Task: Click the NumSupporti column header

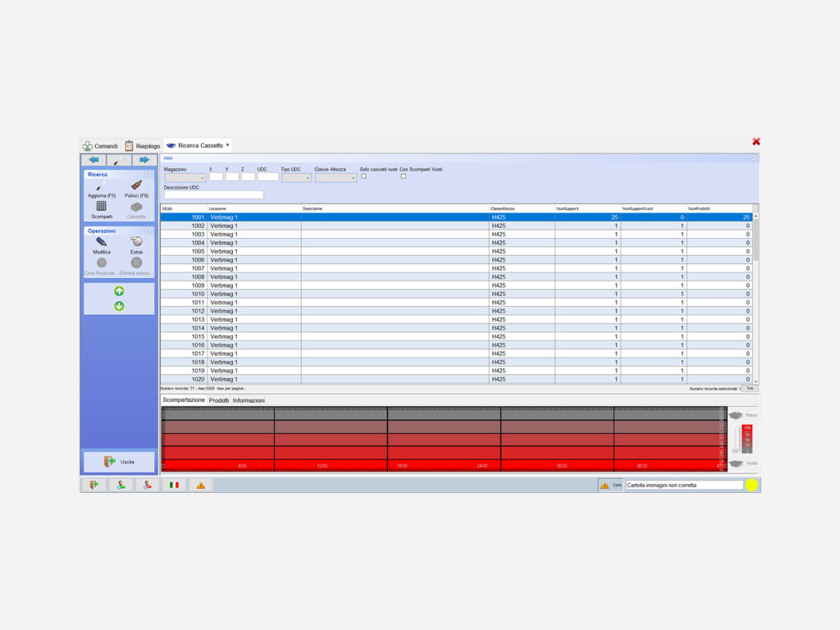Action: [587, 208]
